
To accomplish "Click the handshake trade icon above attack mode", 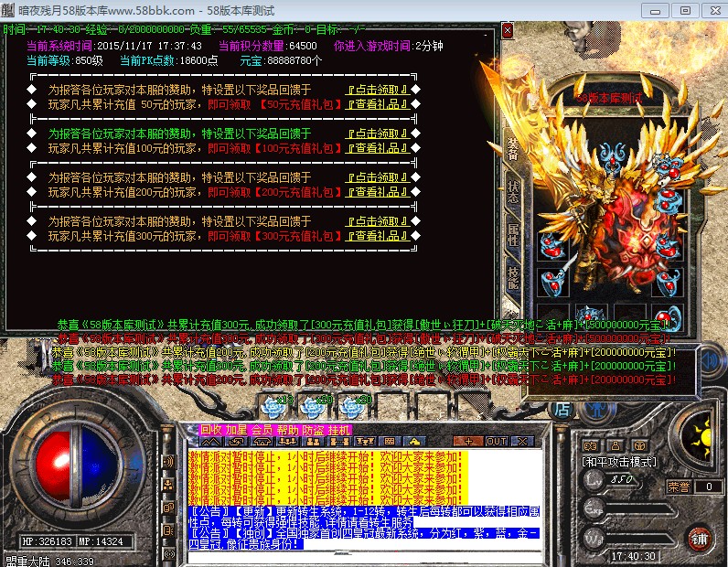I will click(591, 445).
